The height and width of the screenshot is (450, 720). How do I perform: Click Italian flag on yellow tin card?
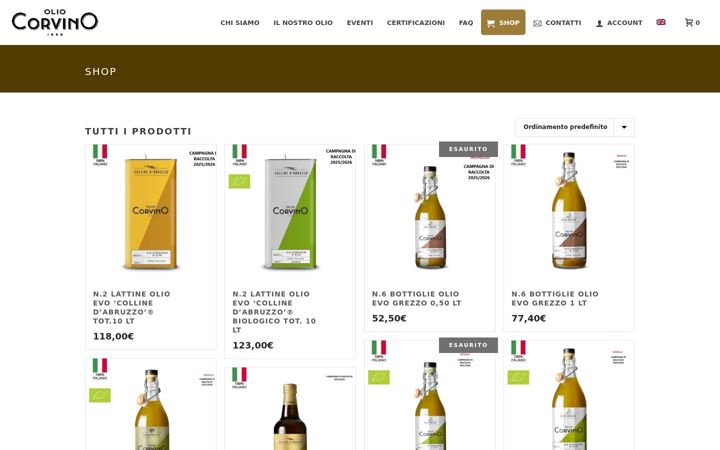coord(100,152)
